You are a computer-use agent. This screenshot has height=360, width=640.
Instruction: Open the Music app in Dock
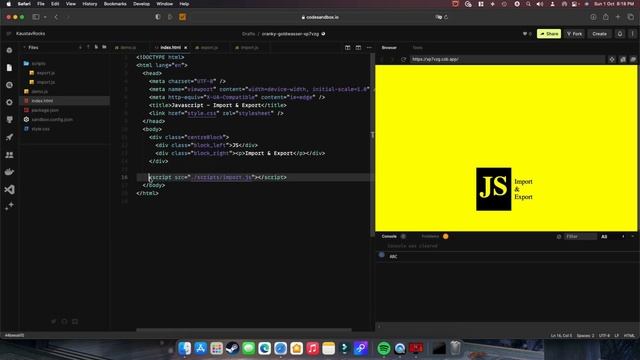click(312, 348)
